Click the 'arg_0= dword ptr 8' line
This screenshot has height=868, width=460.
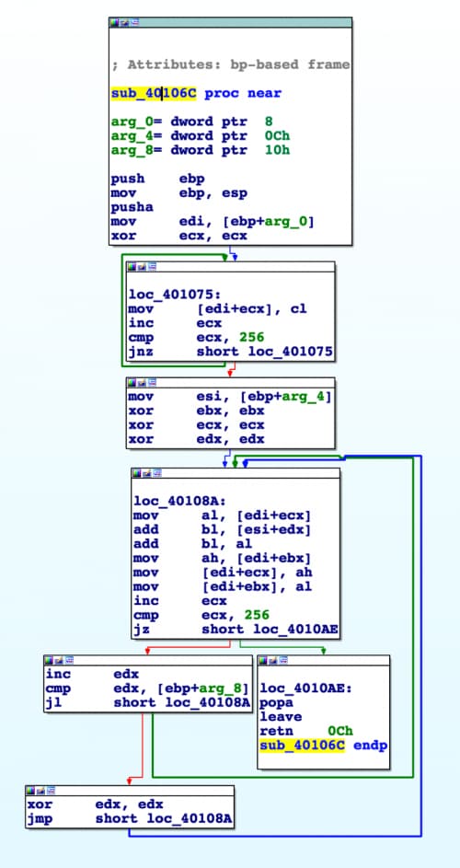(192, 122)
